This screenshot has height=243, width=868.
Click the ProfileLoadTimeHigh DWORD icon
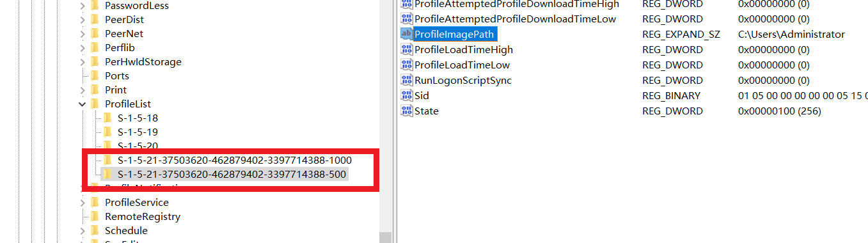click(x=406, y=49)
